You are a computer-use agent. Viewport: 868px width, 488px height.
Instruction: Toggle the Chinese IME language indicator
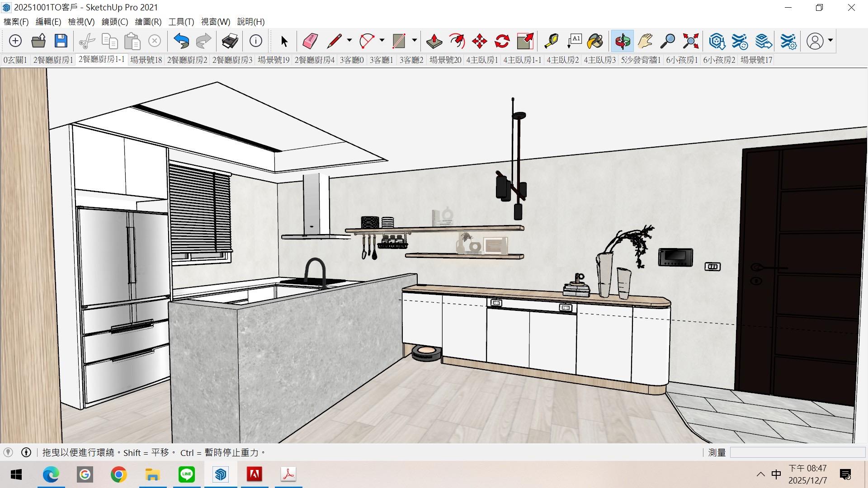(x=776, y=474)
